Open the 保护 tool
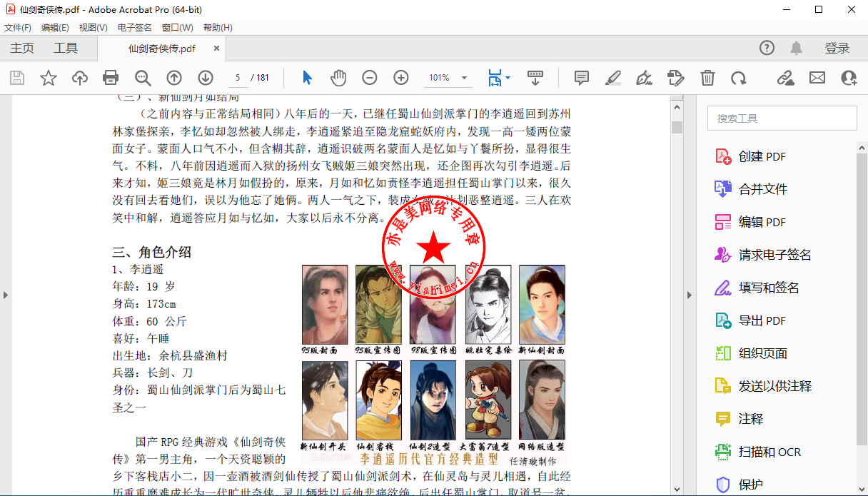Viewport: 868px width, 496px height. tap(750, 485)
